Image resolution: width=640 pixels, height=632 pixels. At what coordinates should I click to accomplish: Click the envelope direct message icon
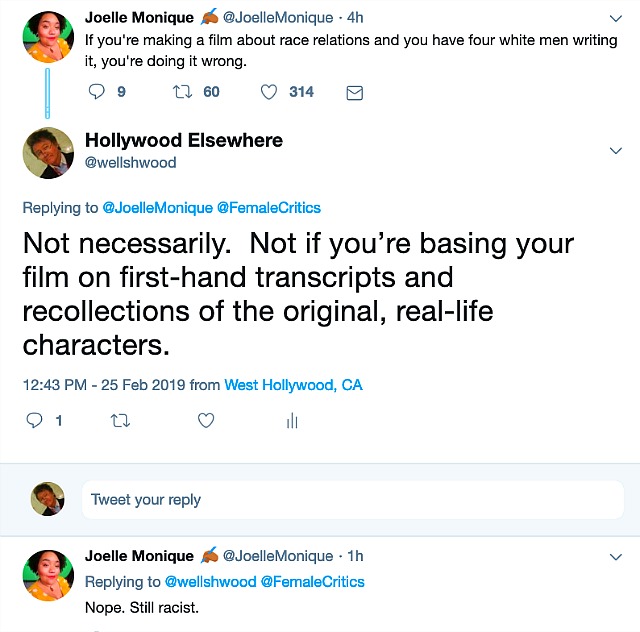pos(353,92)
